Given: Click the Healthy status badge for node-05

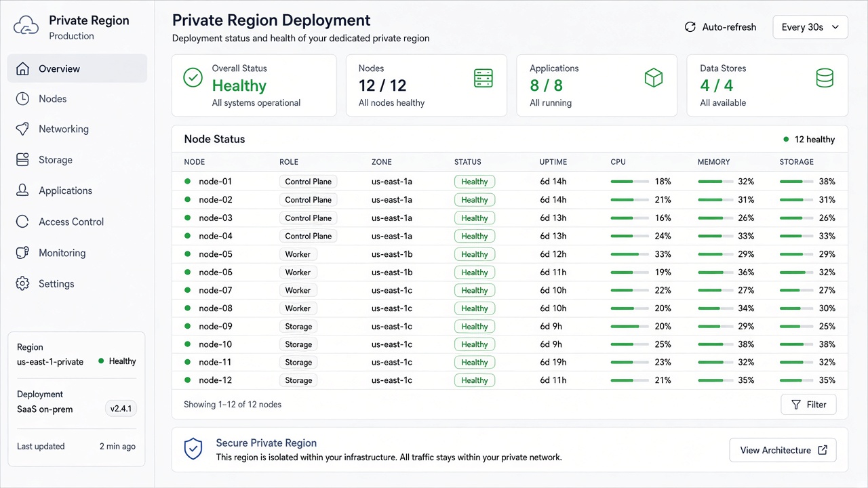Looking at the screenshot, I should tap(475, 254).
